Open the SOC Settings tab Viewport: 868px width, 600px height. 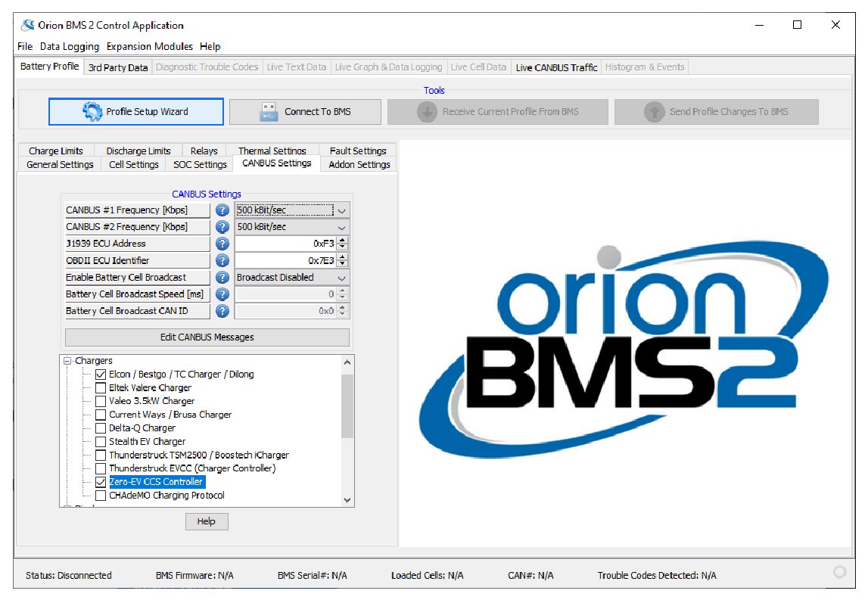coord(200,164)
